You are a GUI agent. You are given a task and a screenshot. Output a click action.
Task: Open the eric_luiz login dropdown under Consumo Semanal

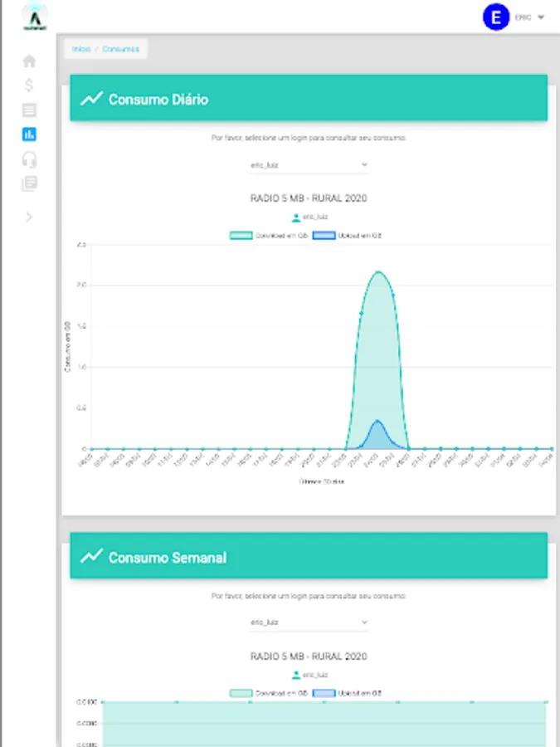point(309,622)
